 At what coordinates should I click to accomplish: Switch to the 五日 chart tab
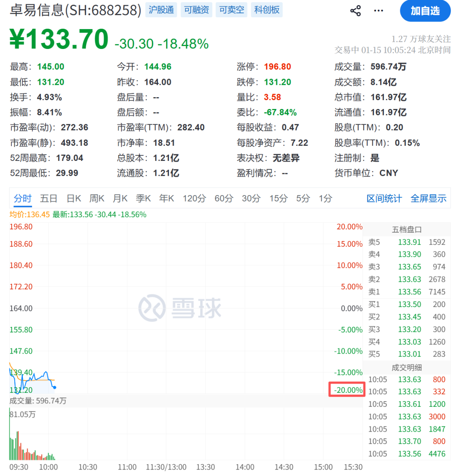[x=48, y=198]
